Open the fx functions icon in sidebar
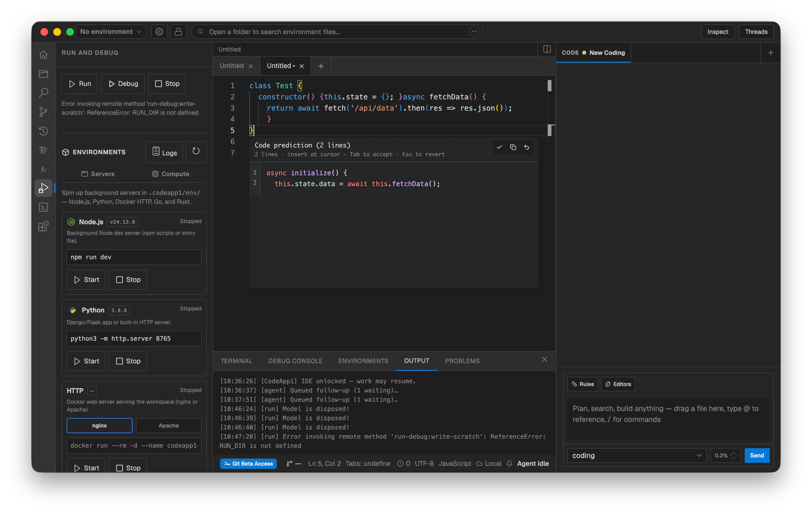The height and width of the screenshot is (514, 812). coord(43,169)
